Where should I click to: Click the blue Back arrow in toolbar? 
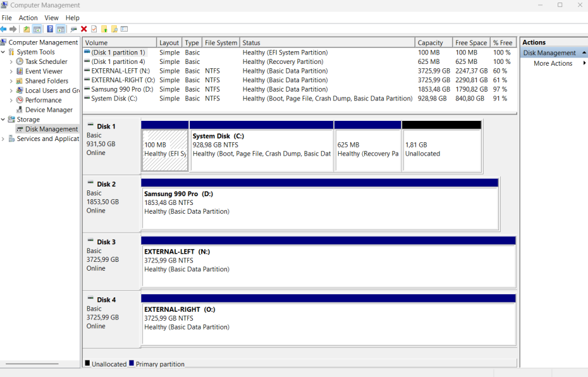(4, 29)
